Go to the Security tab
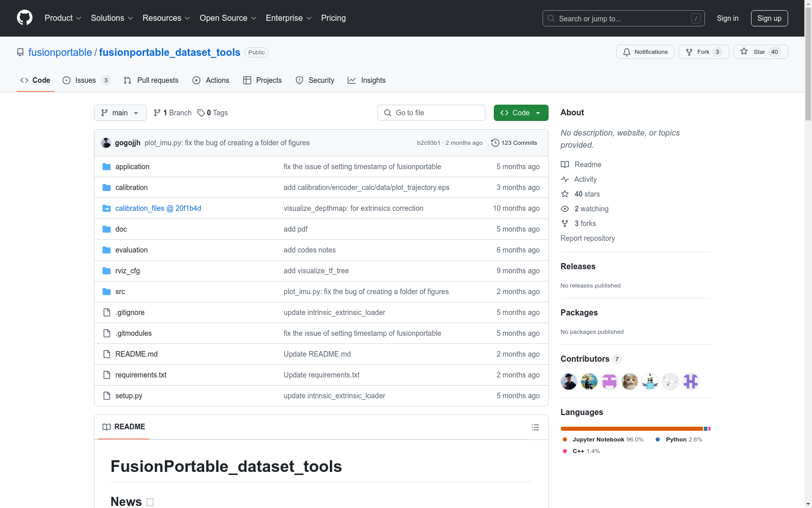The image size is (812, 508). tap(315, 80)
